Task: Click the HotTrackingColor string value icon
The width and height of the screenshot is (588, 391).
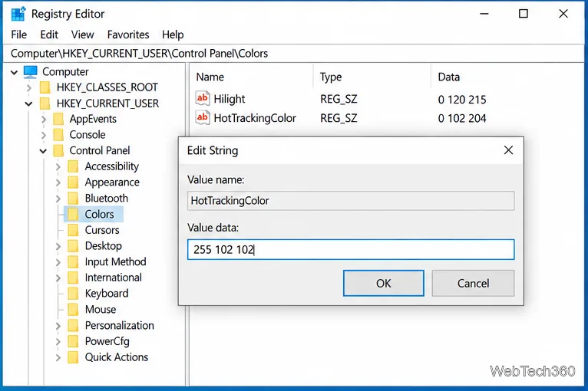Action: (203, 117)
